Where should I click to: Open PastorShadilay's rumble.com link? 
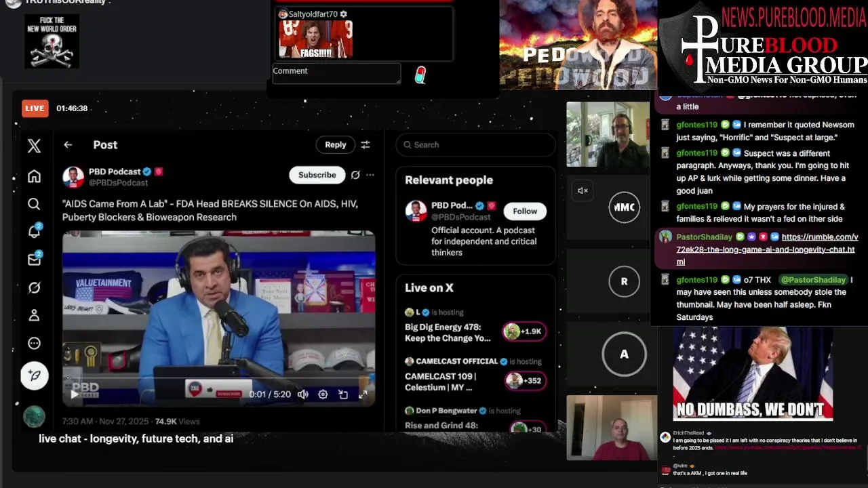(x=767, y=249)
